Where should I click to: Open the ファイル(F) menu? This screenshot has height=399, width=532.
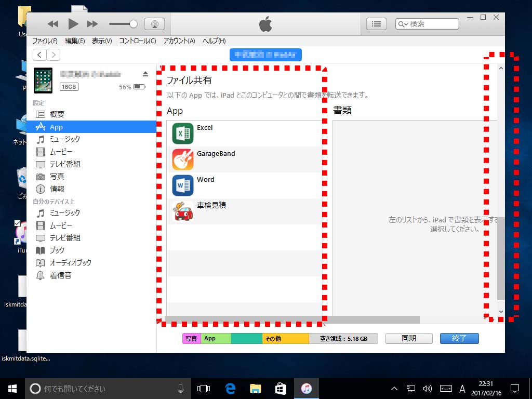coord(45,41)
